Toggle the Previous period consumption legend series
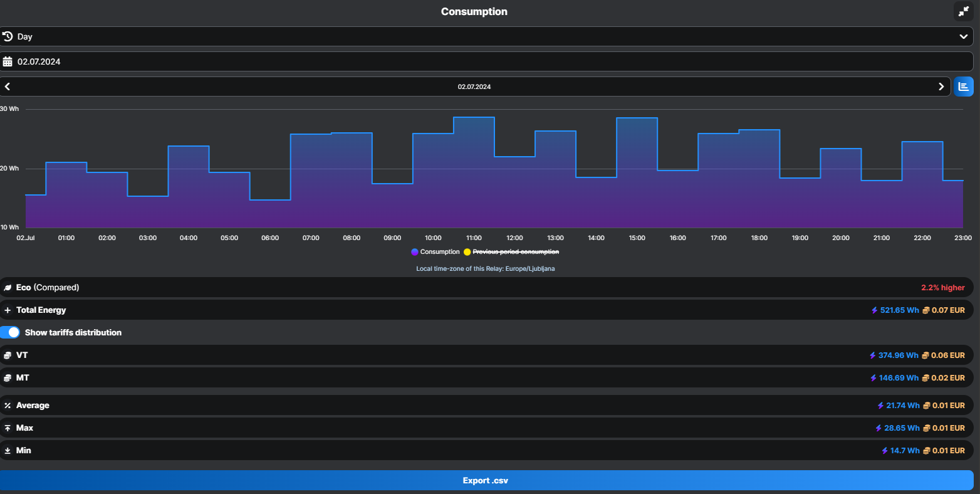 tap(511, 252)
